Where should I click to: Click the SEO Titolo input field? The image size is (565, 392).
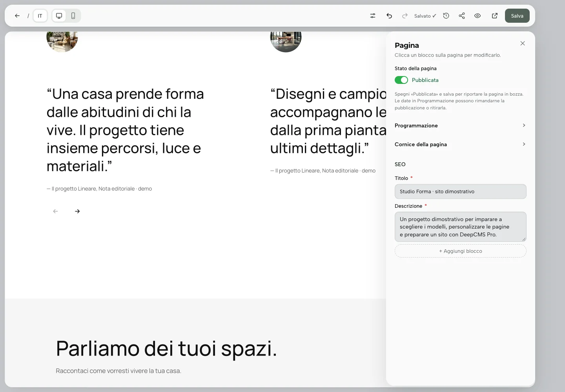[461, 192]
